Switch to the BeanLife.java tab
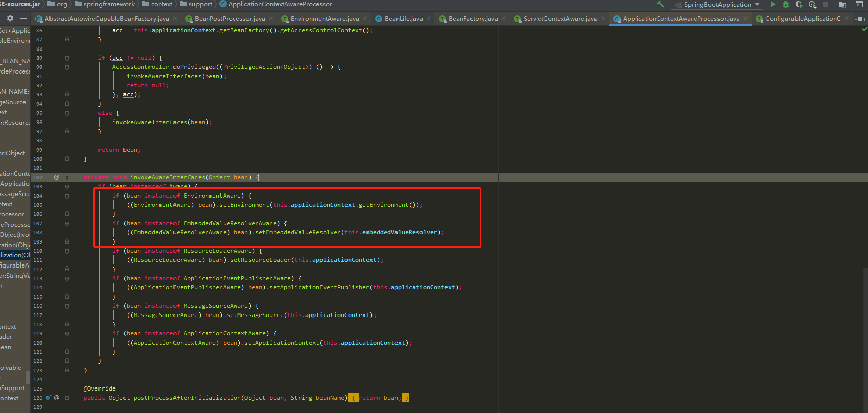The image size is (868, 413). pyautogui.click(x=403, y=19)
